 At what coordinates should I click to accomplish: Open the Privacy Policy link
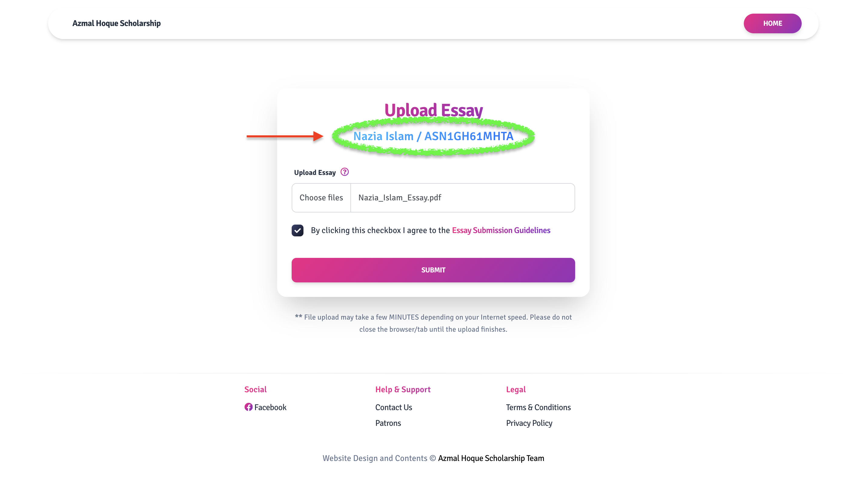(529, 423)
